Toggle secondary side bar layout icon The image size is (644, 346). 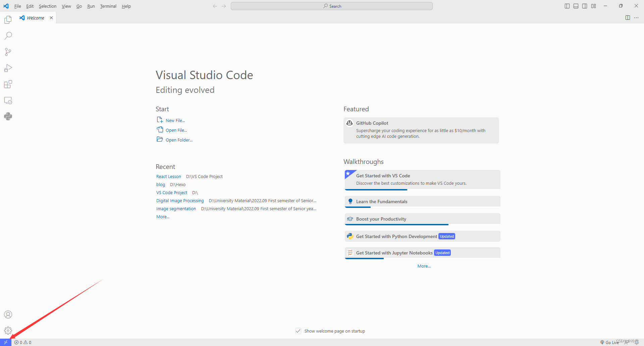click(x=585, y=6)
